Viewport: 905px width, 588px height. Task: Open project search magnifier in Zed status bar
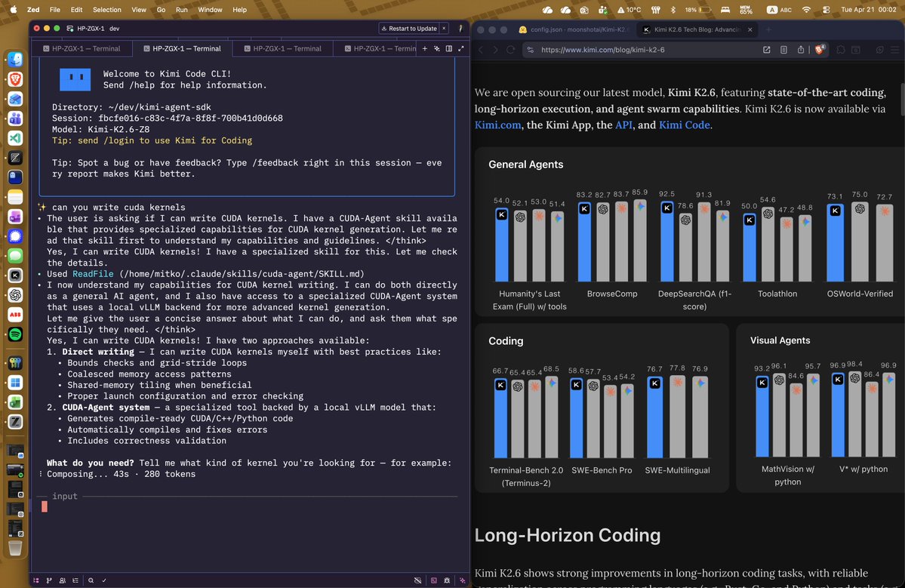(x=91, y=580)
